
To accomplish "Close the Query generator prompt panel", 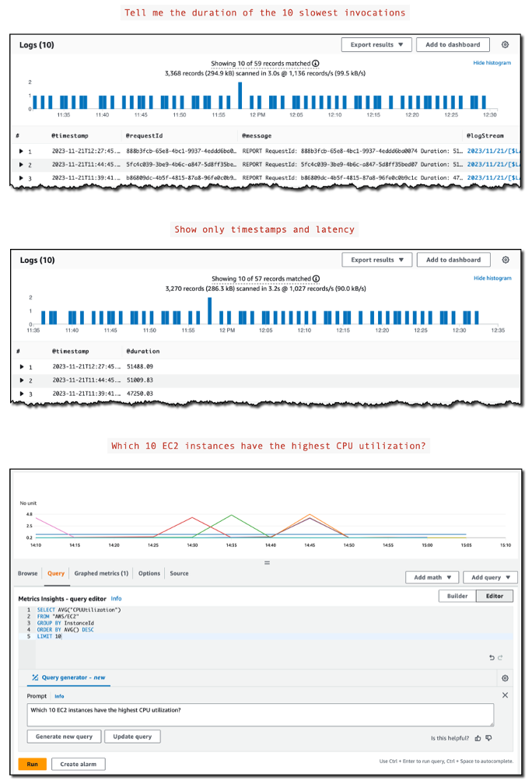I will [x=505, y=695].
